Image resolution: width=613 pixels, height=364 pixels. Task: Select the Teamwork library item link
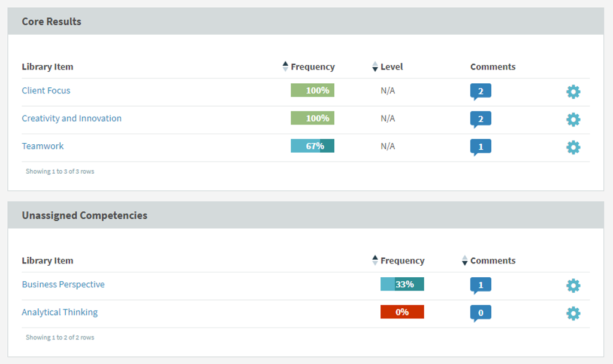(x=43, y=146)
